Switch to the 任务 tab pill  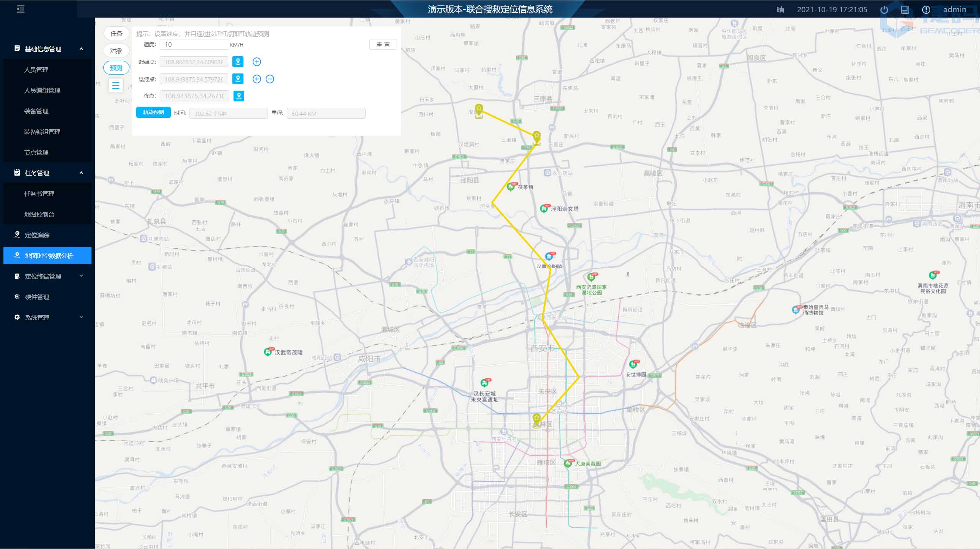[x=116, y=33]
